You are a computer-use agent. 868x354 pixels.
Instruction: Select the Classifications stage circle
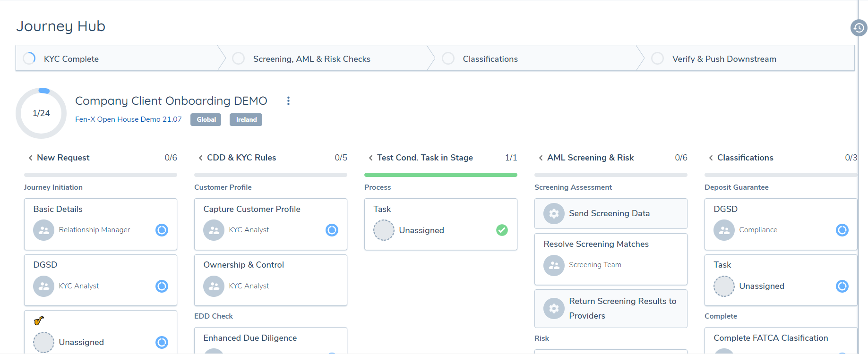[448, 59]
